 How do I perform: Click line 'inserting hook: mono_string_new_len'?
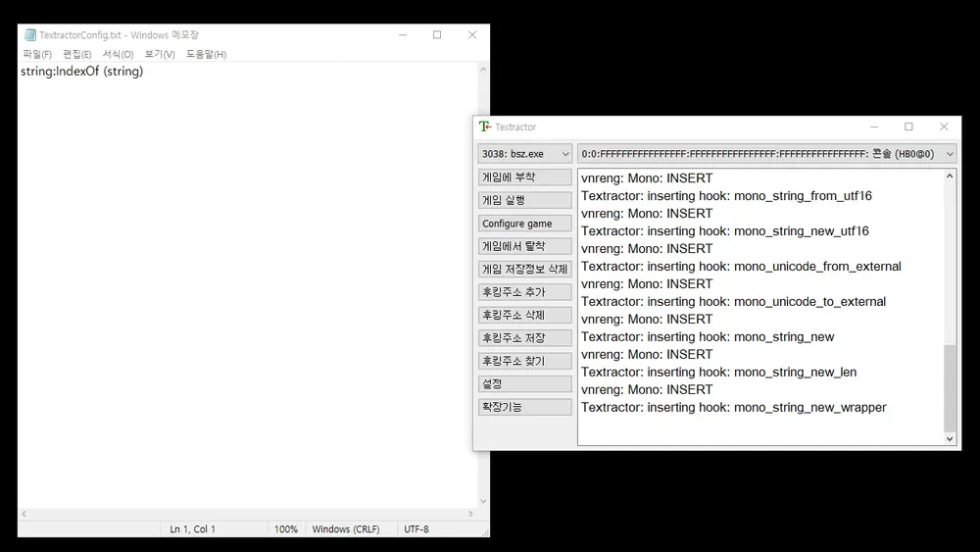click(718, 372)
